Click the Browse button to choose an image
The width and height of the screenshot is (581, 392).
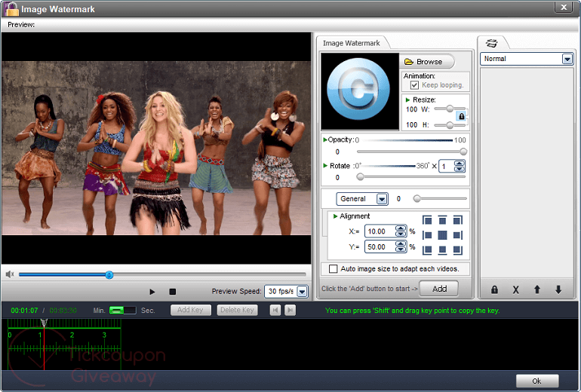tap(426, 62)
